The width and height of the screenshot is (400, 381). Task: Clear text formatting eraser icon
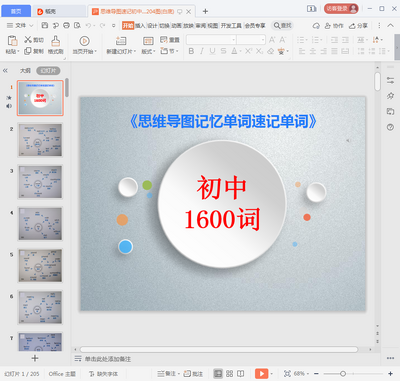[x=271, y=51]
